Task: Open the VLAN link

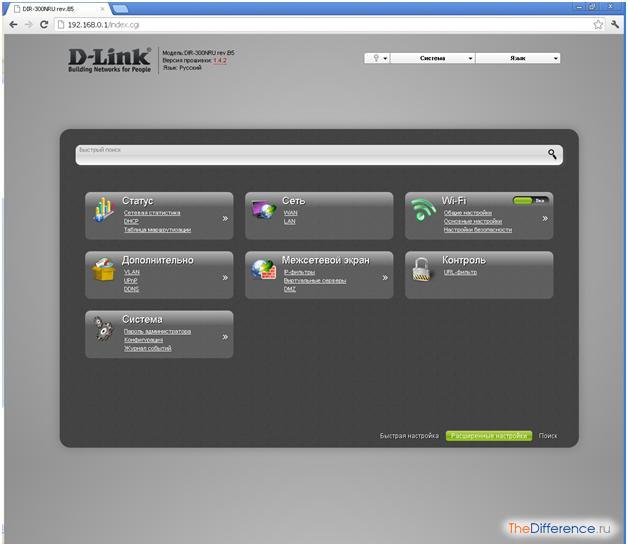Action: [x=132, y=272]
